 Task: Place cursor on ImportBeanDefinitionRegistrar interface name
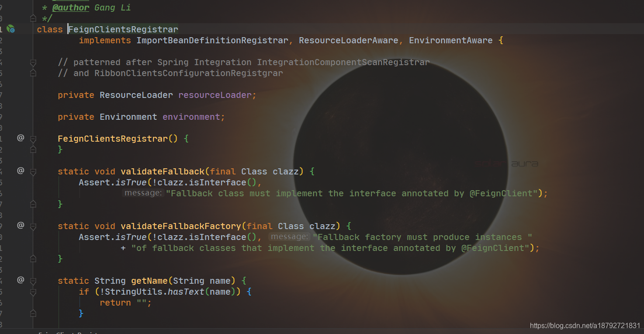(x=212, y=40)
